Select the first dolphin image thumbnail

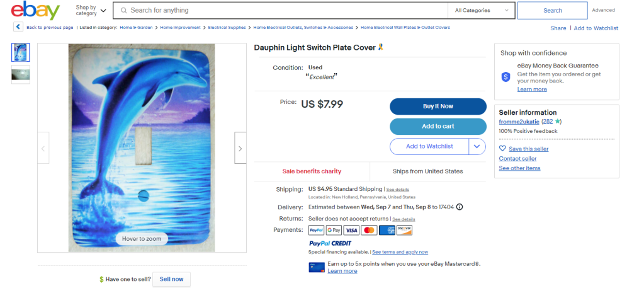pyautogui.click(x=21, y=52)
